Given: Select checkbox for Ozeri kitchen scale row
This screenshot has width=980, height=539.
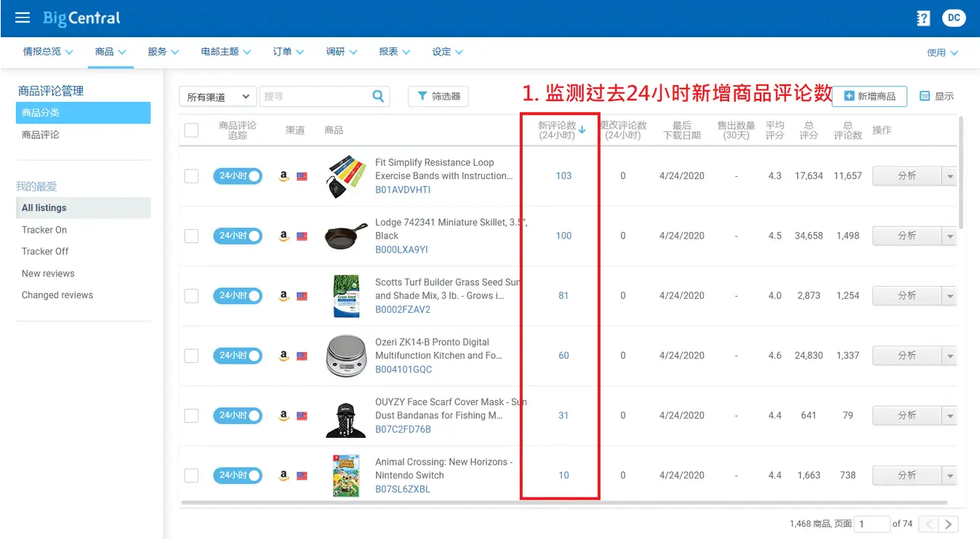Looking at the screenshot, I should (x=191, y=356).
